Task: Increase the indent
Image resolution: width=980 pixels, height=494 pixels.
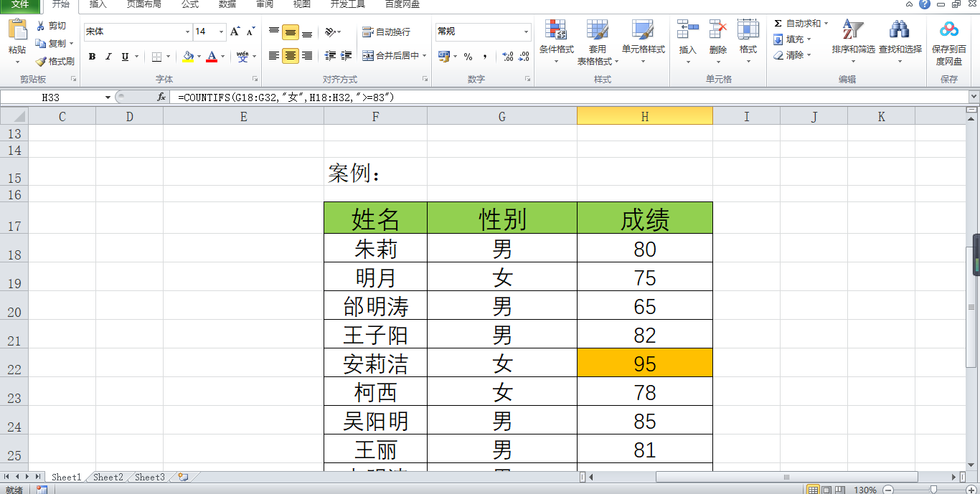Action: click(347, 56)
